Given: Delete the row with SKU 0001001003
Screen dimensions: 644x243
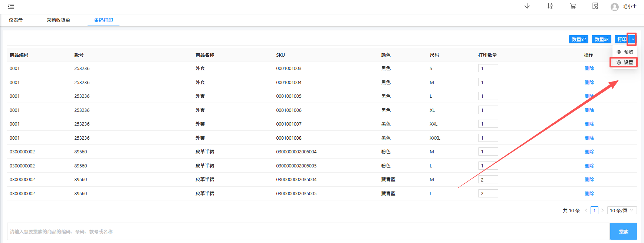Looking at the screenshot, I should click(x=589, y=69).
